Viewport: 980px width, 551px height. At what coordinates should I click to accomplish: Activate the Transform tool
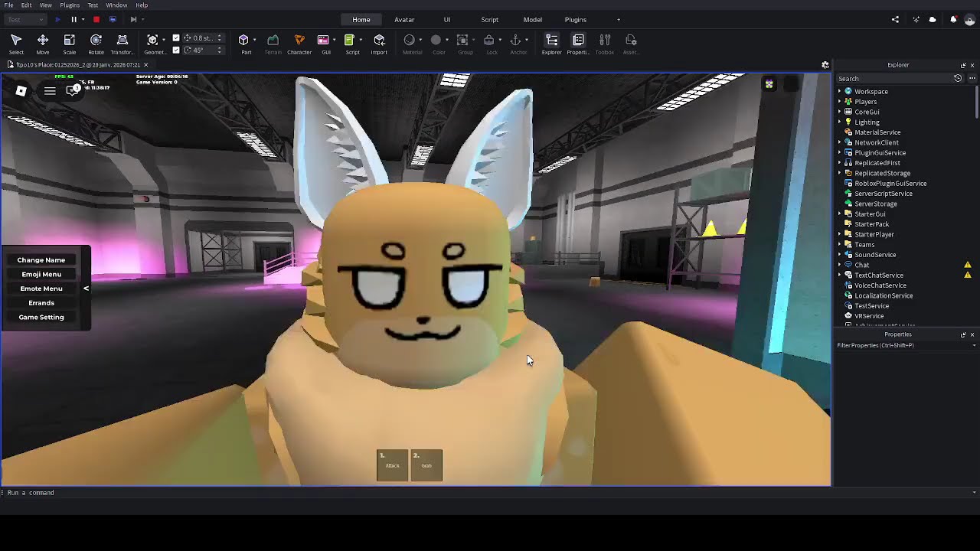(122, 44)
